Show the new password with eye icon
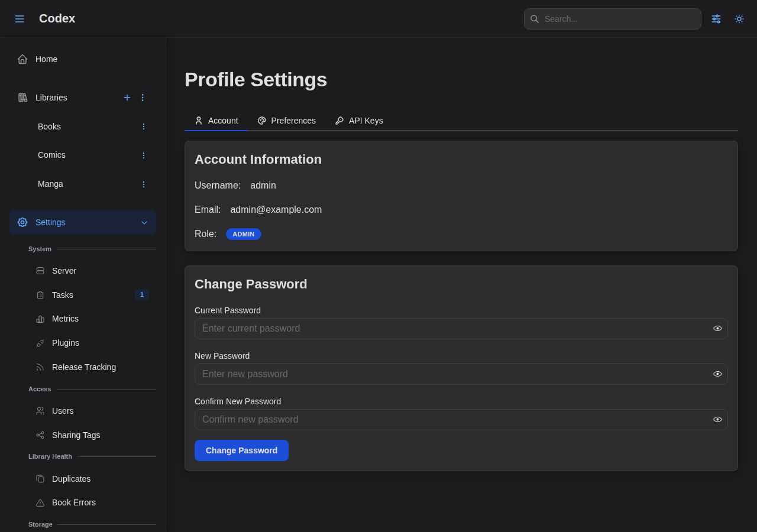The height and width of the screenshot is (532, 757). (x=717, y=374)
